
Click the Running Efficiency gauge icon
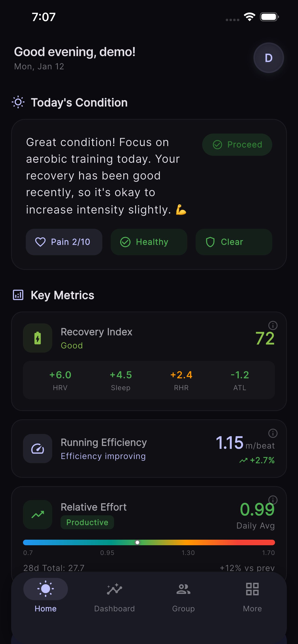(x=37, y=448)
